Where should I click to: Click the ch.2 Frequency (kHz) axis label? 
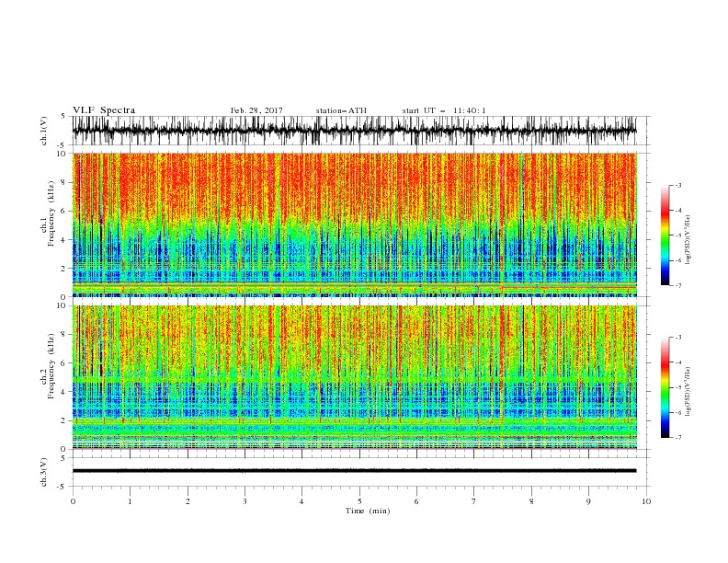point(48,366)
